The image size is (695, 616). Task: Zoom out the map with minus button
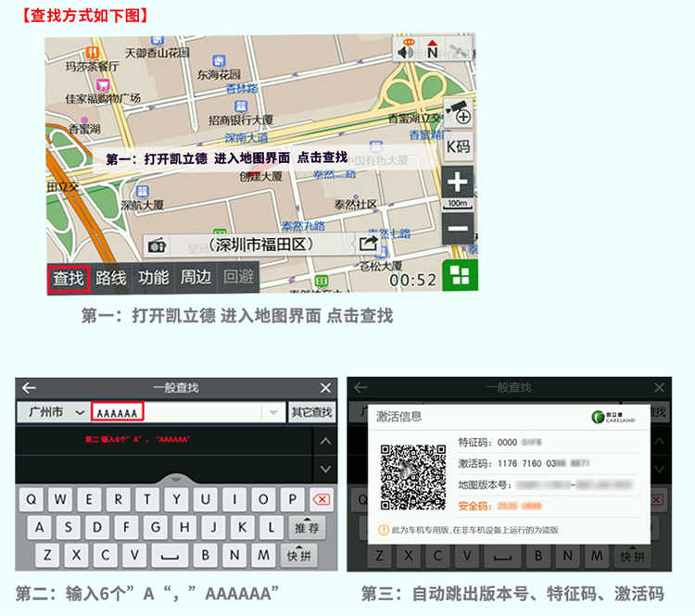458,229
